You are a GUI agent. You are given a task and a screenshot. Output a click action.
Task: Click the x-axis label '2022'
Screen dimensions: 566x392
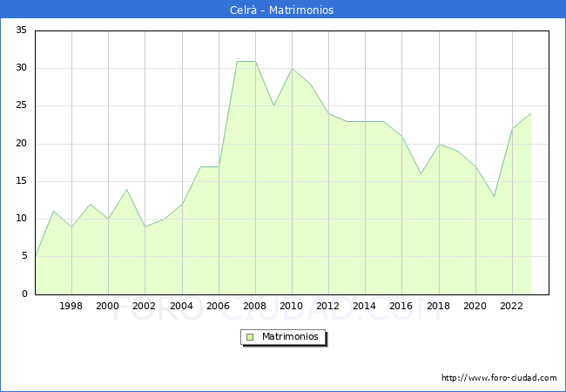tap(511, 306)
